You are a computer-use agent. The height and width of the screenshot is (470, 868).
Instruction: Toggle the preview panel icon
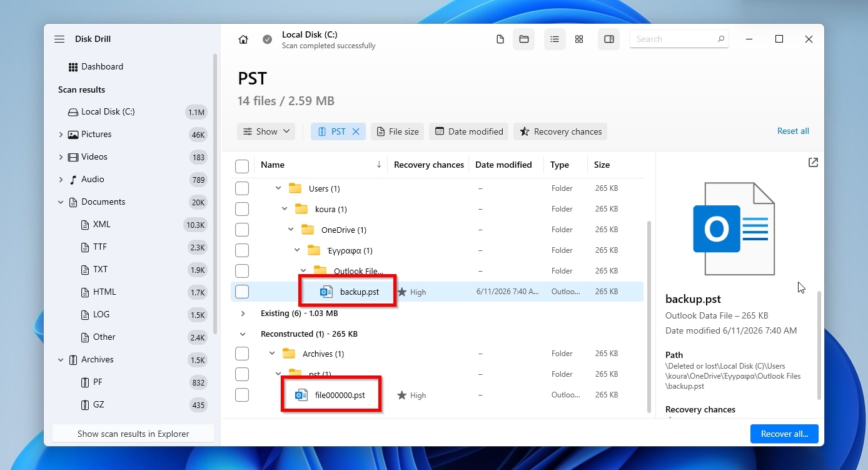tap(609, 39)
